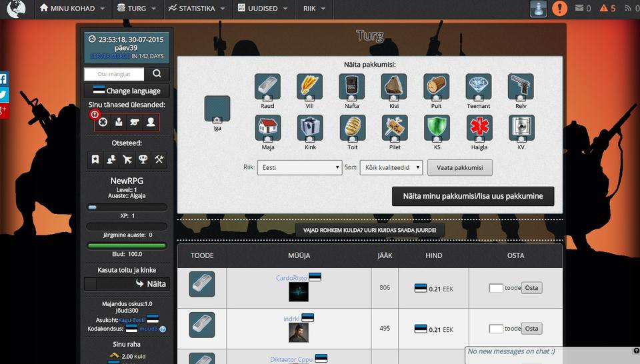
Task: Choose the Haigla hospital icon
Action: click(479, 128)
